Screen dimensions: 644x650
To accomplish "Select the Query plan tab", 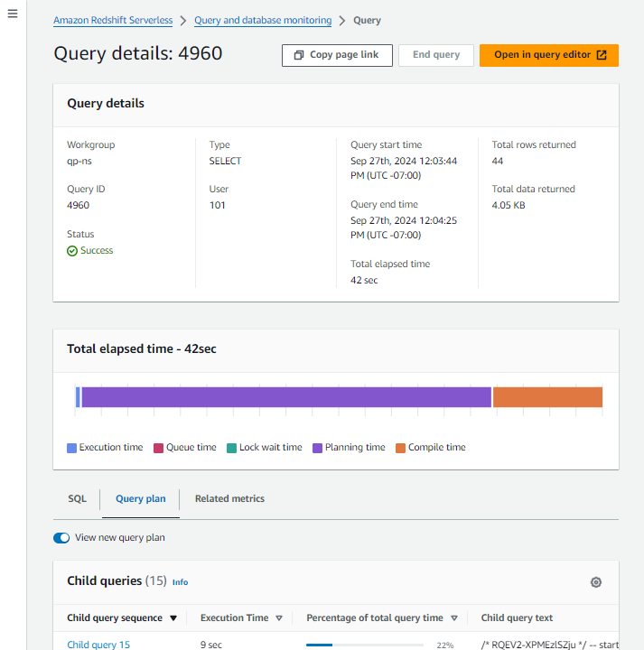I will click(141, 499).
